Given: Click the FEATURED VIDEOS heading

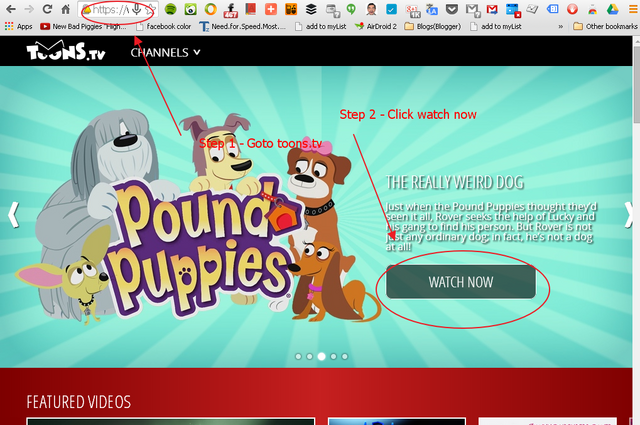Looking at the screenshot, I should pyautogui.click(x=79, y=402).
